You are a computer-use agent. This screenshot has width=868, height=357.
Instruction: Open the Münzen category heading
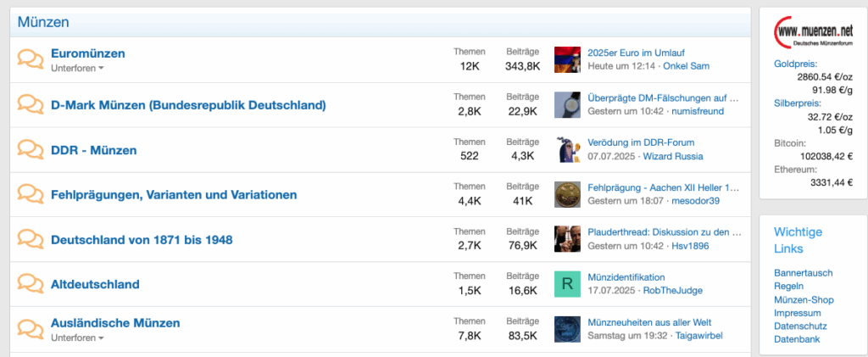pyautogui.click(x=43, y=23)
